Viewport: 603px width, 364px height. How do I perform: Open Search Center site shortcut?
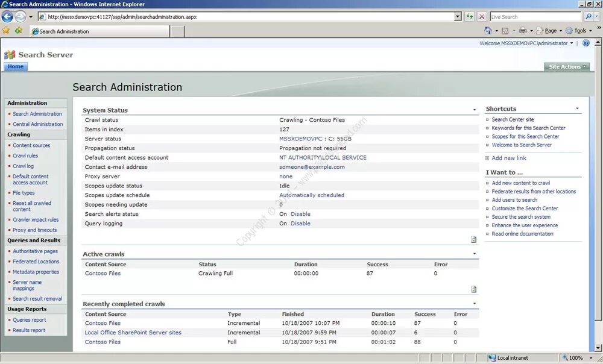513,119
